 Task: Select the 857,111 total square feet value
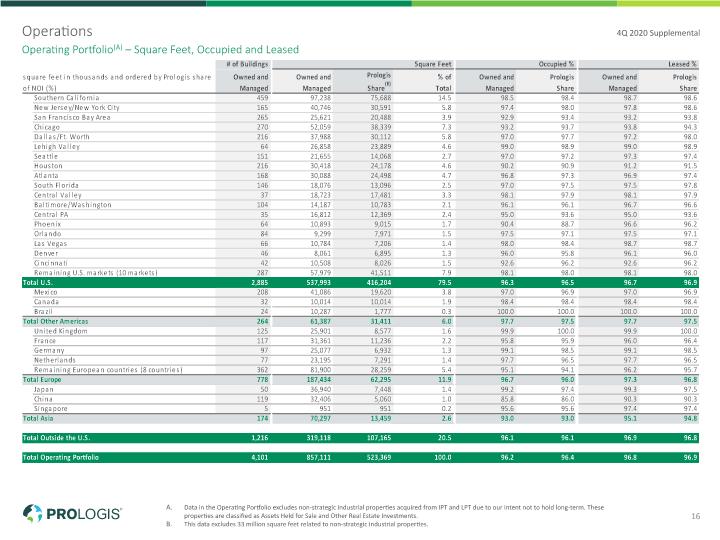point(319,457)
